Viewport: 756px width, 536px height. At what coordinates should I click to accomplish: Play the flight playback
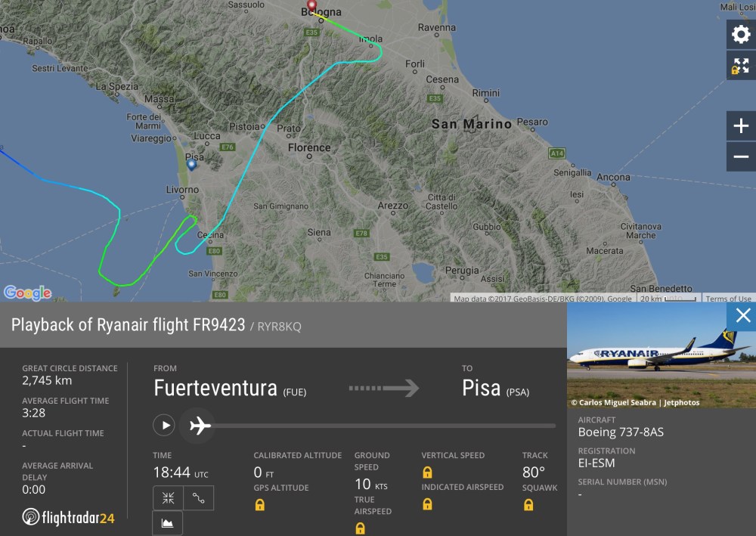coord(164,426)
